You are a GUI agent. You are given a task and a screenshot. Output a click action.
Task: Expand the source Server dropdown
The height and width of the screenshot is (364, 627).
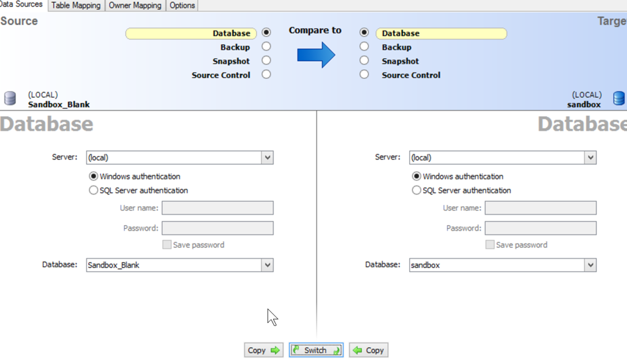267,158
